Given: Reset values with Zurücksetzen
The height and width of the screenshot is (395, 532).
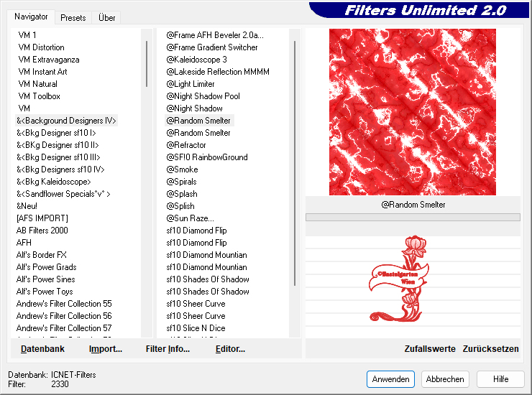Looking at the screenshot, I should [490, 349].
